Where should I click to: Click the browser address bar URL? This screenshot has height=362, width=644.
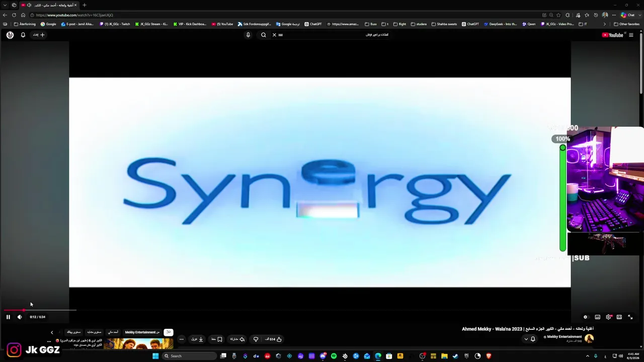[74, 15]
